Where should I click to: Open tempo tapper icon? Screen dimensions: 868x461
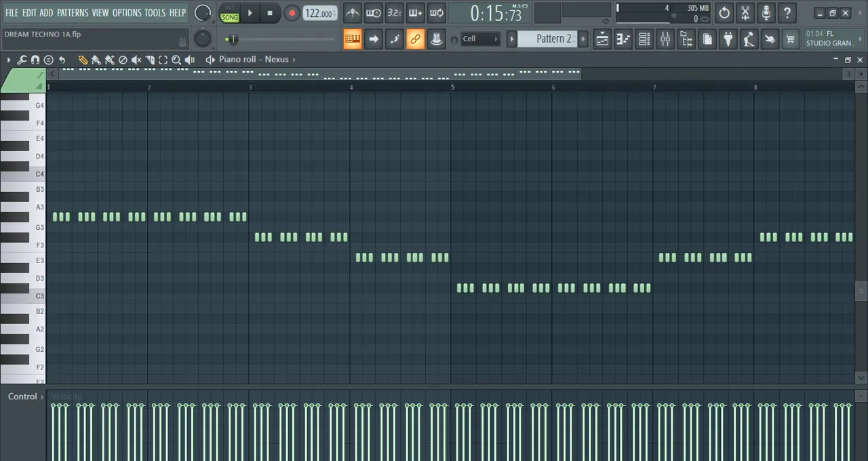749,39
